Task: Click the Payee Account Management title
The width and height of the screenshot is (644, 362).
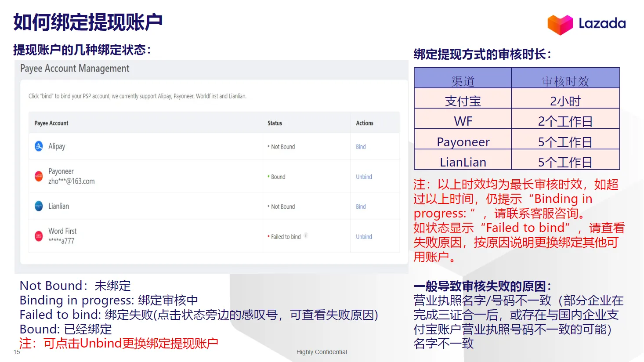Action: pos(75,68)
